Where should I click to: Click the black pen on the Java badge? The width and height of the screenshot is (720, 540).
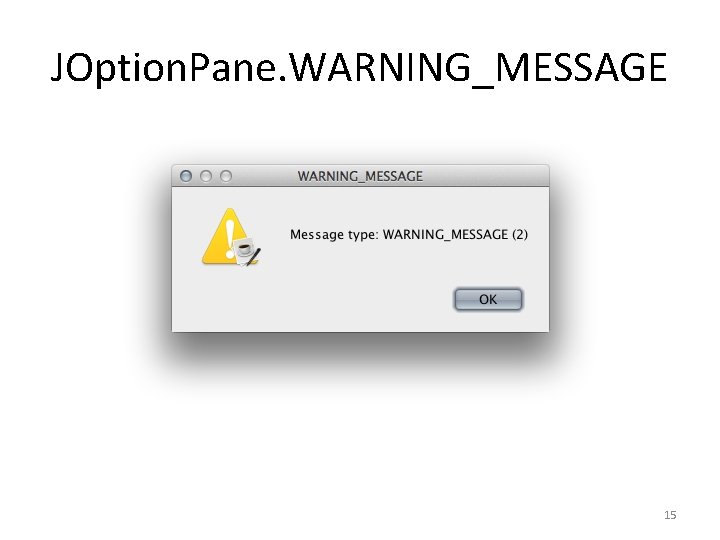pyautogui.click(x=254, y=257)
